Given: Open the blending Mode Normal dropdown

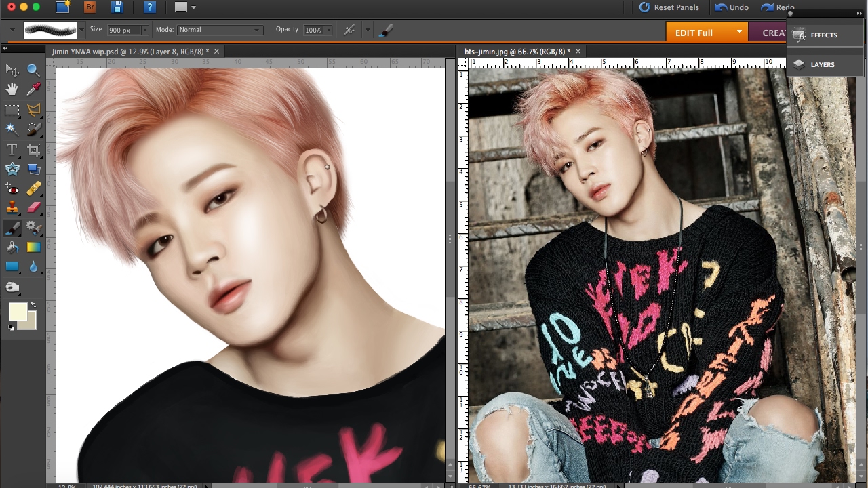Looking at the screenshot, I should pyautogui.click(x=219, y=30).
